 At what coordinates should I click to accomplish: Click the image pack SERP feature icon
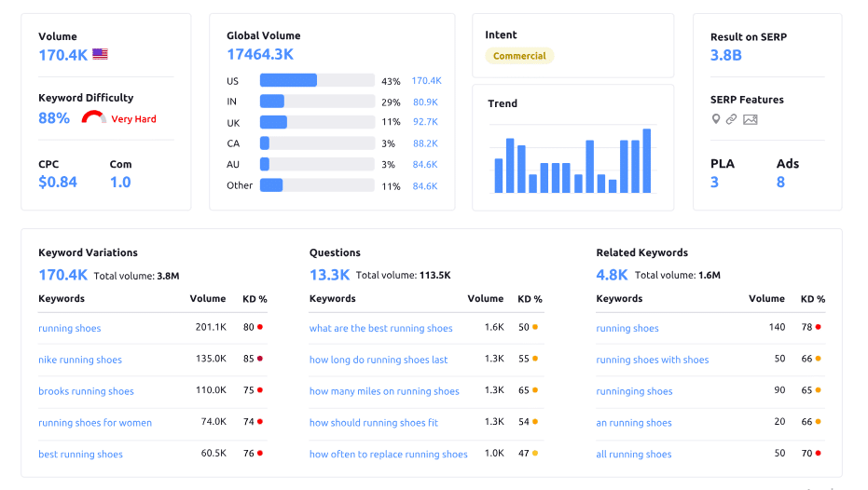pyautogui.click(x=751, y=119)
